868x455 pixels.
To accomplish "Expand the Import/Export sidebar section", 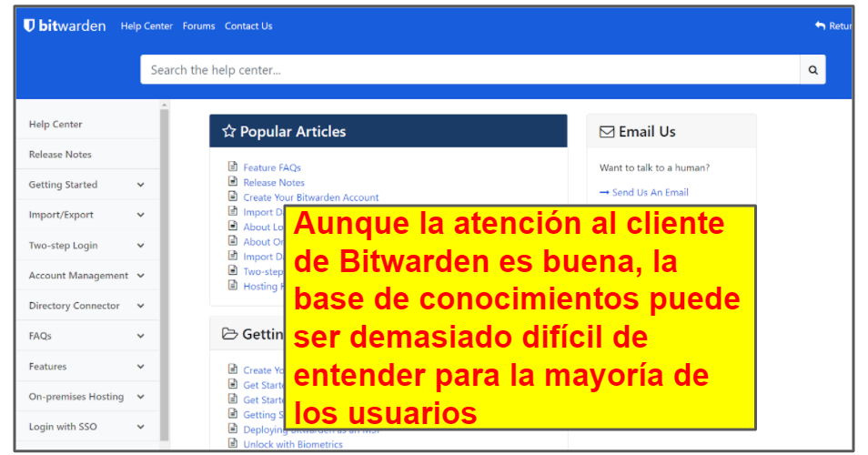I will click(141, 215).
